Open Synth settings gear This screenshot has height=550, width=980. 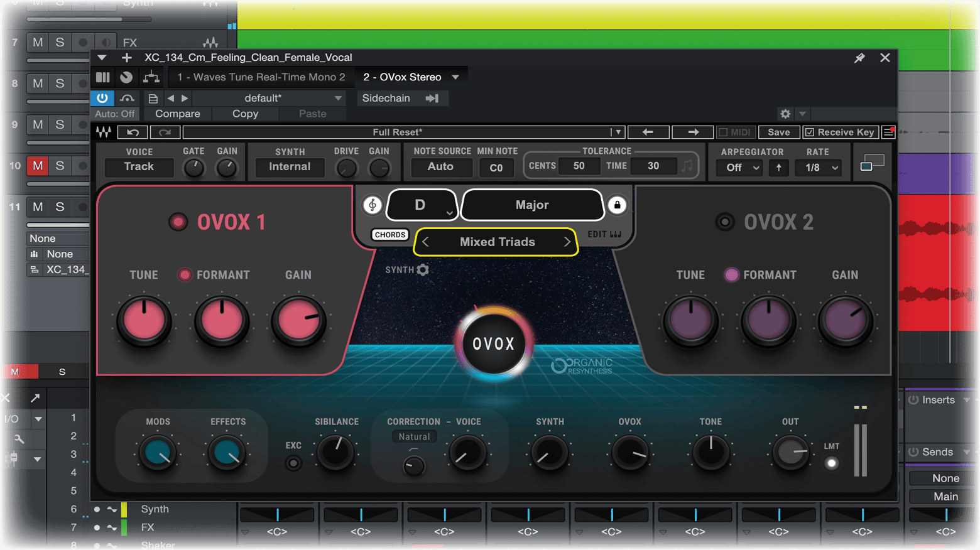tap(423, 270)
